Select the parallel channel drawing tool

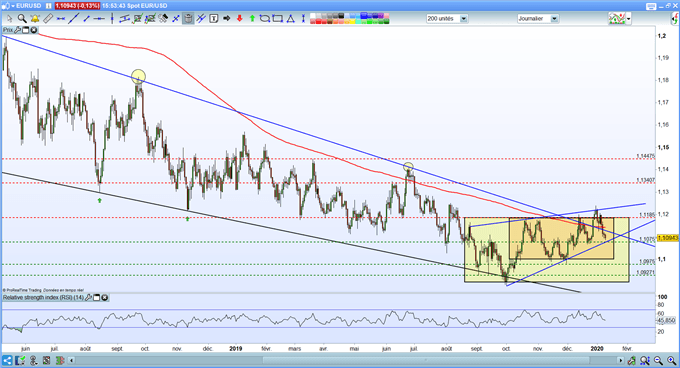pyautogui.click(x=124, y=19)
